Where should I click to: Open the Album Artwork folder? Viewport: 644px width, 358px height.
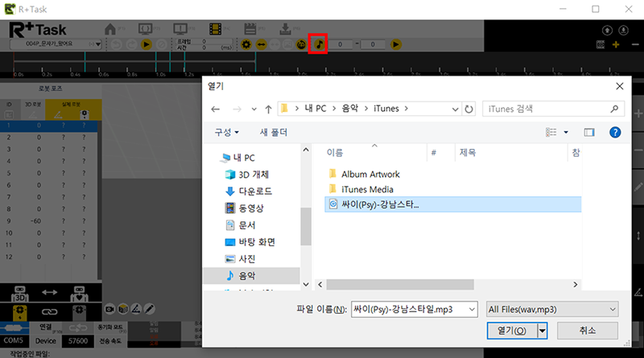tap(369, 174)
